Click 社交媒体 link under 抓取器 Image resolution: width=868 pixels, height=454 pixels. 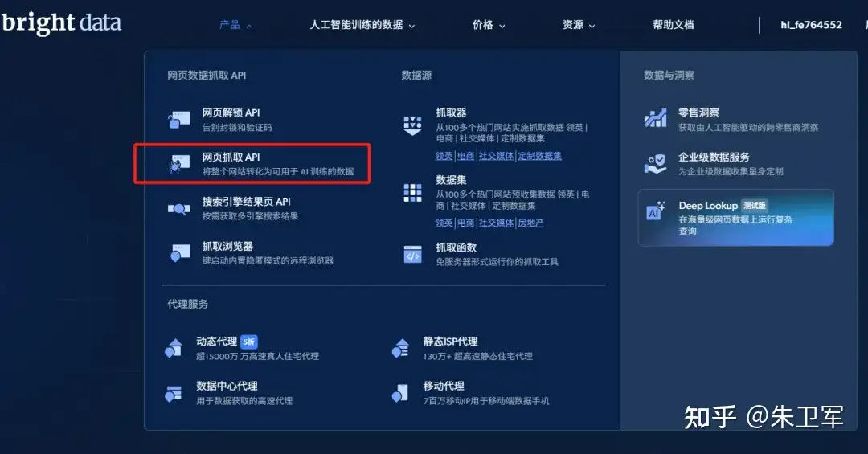[496, 156]
